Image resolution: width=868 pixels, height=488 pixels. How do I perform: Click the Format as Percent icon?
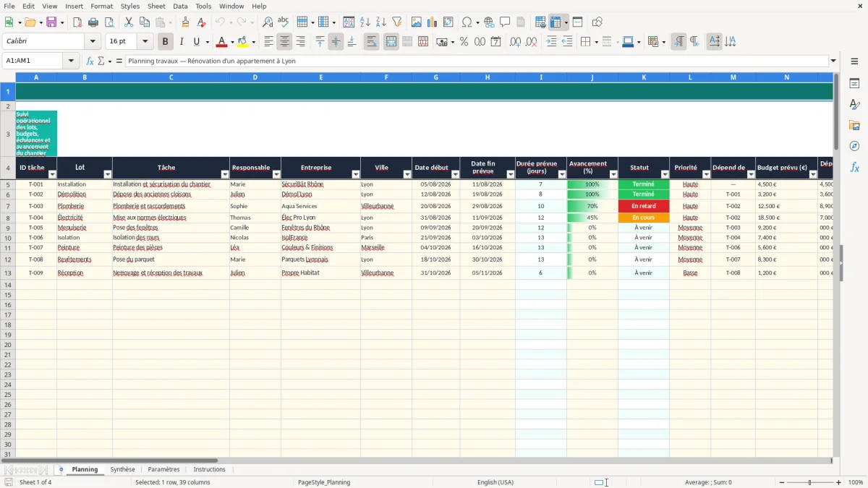pos(464,42)
